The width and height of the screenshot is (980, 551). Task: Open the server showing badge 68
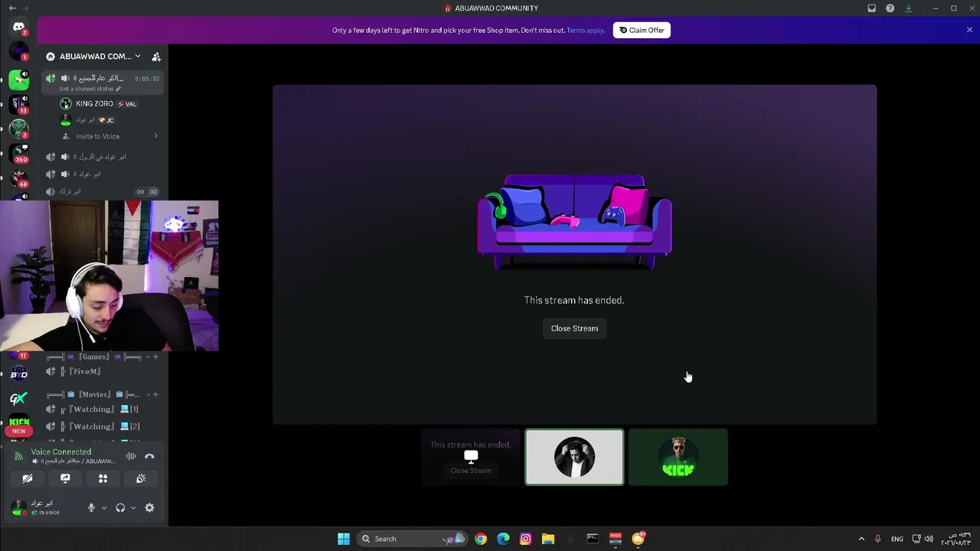(x=18, y=178)
